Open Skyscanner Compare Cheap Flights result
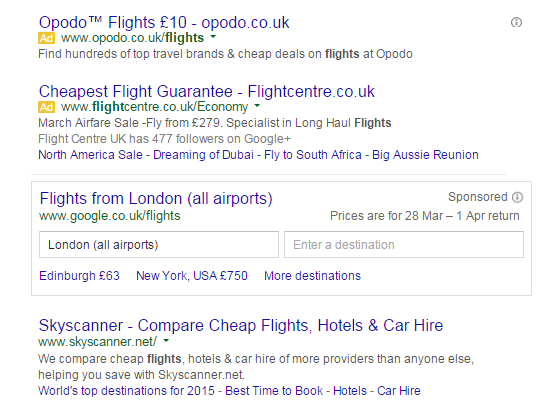This screenshot has width=544, height=406. point(241,325)
